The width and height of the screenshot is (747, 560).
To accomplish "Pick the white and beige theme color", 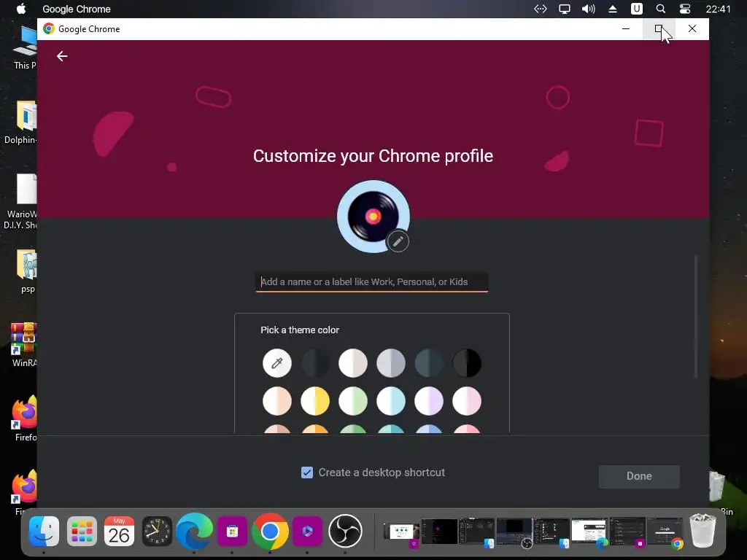I will click(x=353, y=363).
